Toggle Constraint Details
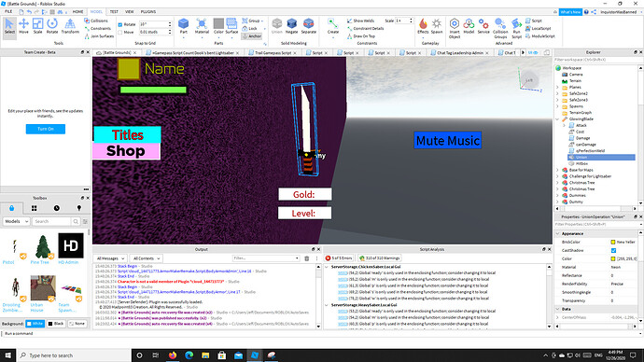This screenshot has width=644, height=362. 365,28
